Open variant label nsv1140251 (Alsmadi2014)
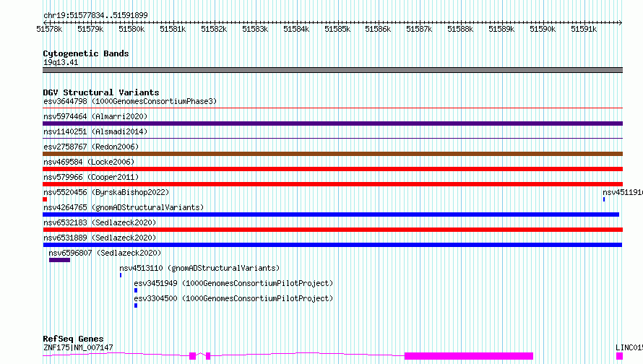The width and height of the screenshot is (643, 364). click(95, 131)
